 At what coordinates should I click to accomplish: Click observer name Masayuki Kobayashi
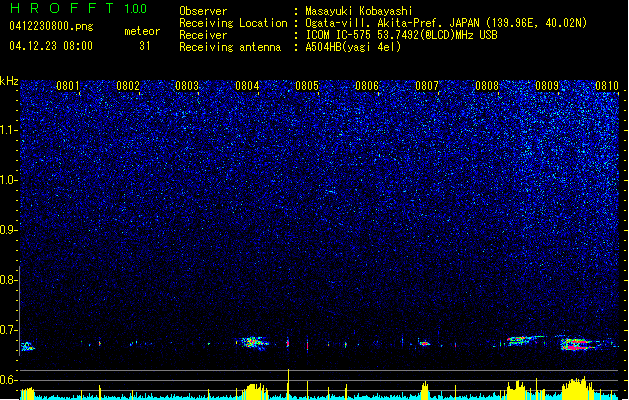pos(359,11)
